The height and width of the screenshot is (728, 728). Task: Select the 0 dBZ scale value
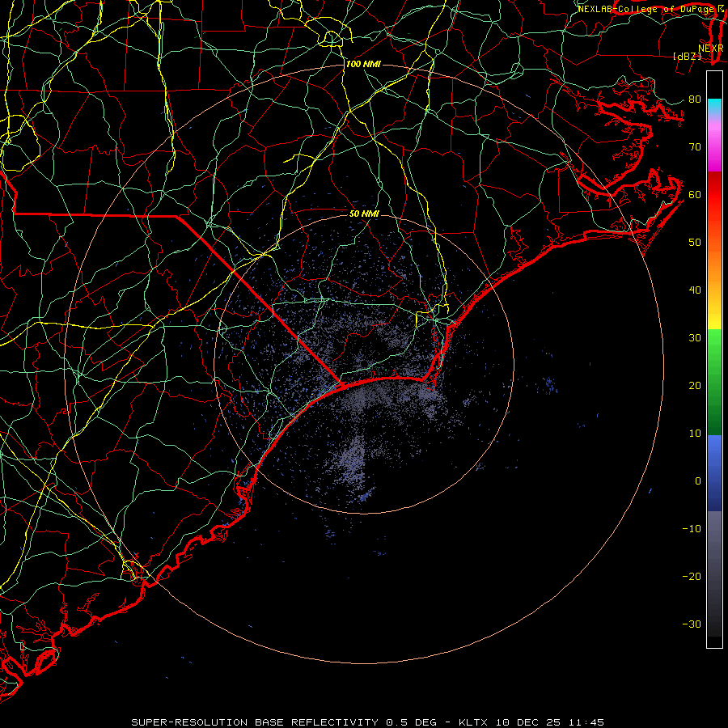(698, 481)
